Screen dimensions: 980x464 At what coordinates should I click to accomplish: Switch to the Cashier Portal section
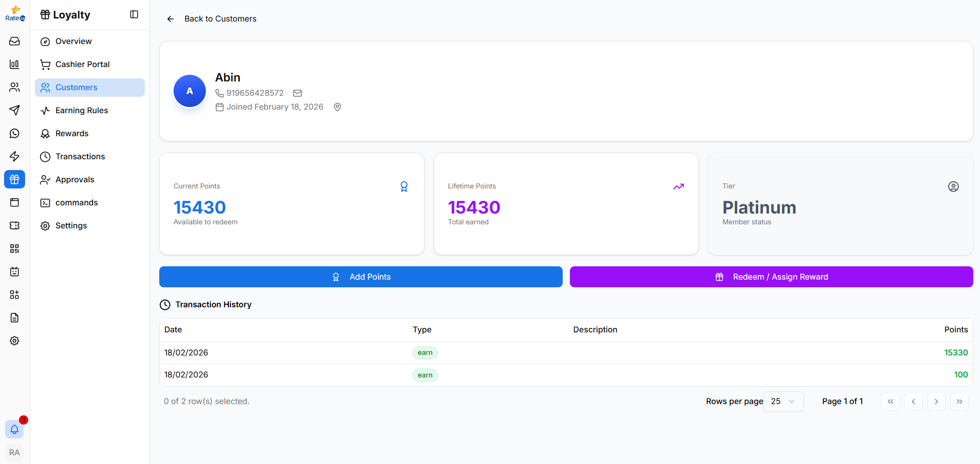tap(82, 64)
